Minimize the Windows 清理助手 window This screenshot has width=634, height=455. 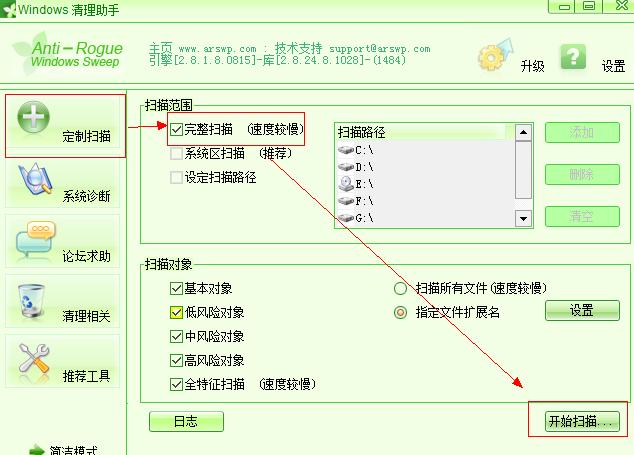click(564, 6)
